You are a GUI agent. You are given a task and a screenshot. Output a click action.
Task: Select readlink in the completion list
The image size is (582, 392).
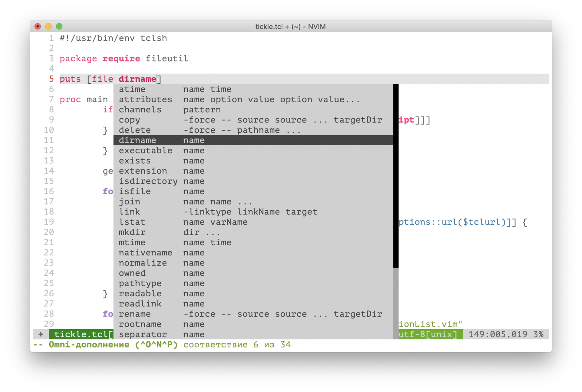(253, 303)
